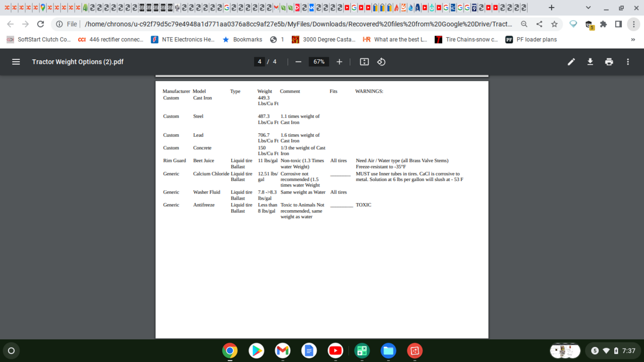Click the zoom out minus button
The width and height of the screenshot is (644, 362).
(298, 62)
